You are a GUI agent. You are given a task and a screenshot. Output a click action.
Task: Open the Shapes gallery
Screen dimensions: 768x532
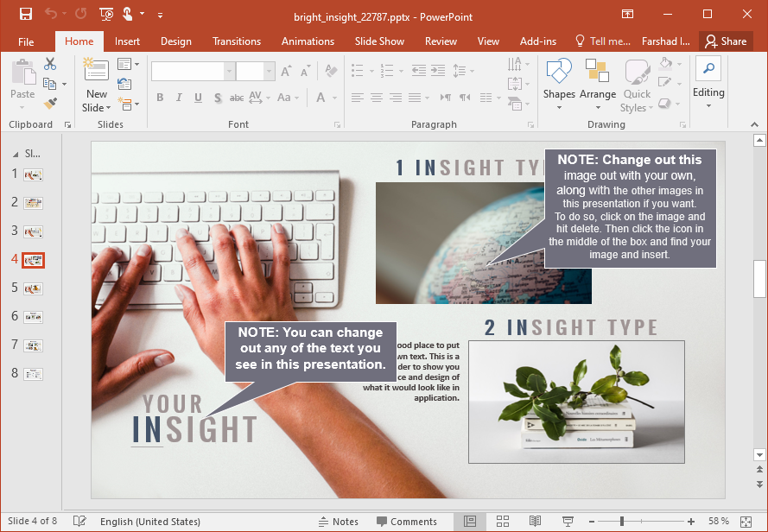pos(559,84)
